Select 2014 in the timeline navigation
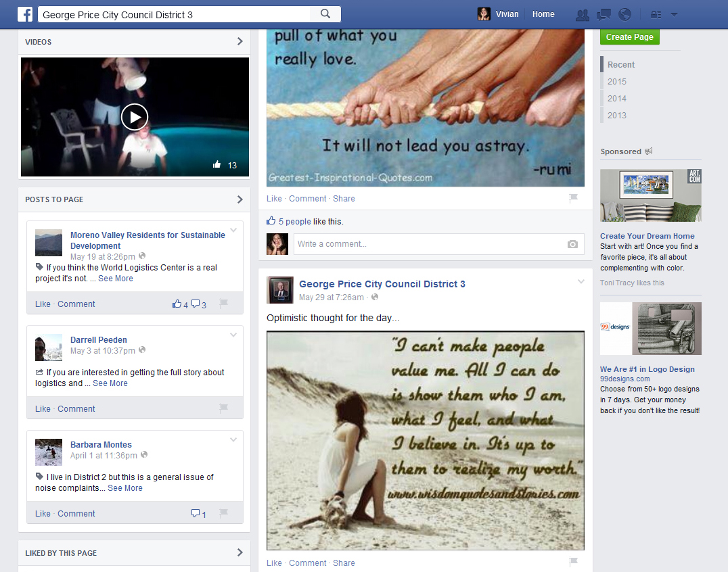The width and height of the screenshot is (728, 572). 616,98
